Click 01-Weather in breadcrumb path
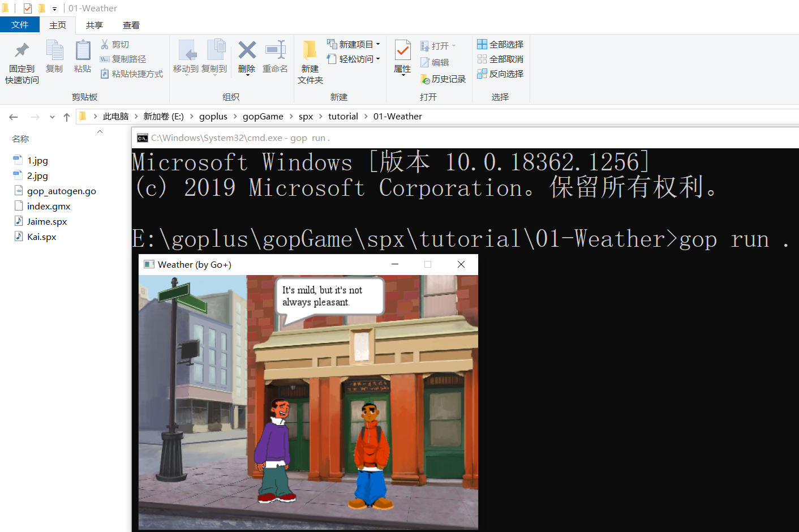799x532 pixels. pyautogui.click(x=398, y=116)
